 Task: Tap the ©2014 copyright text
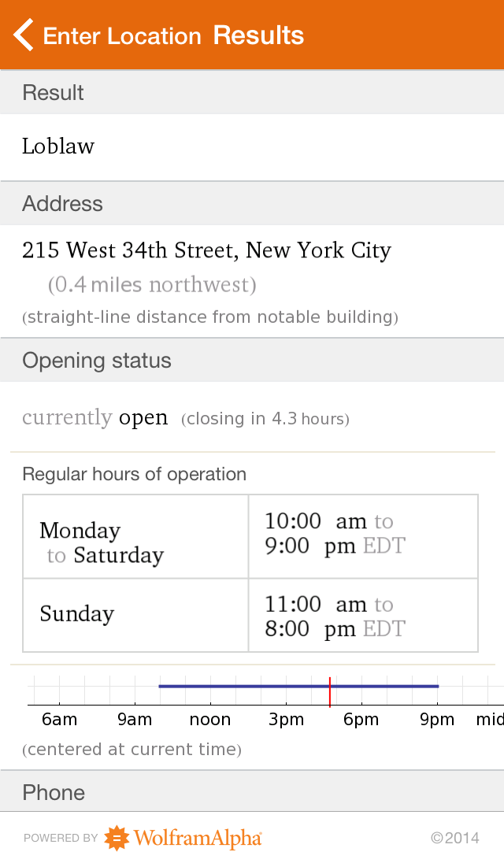click(x=454, y=839)
